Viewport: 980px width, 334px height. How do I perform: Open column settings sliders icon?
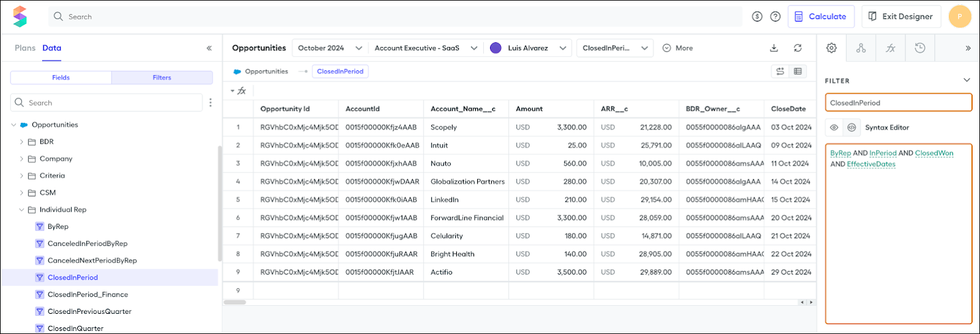point(780,72)
